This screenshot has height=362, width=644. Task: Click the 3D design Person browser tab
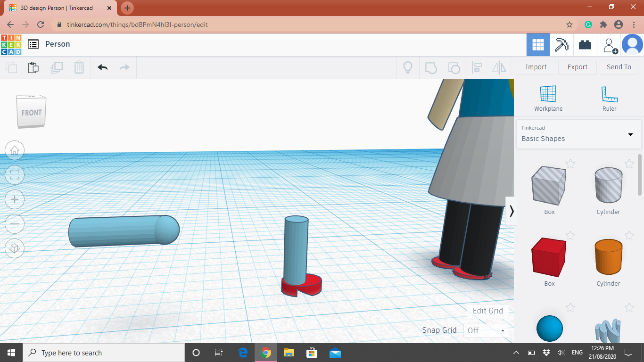point(60,8)
